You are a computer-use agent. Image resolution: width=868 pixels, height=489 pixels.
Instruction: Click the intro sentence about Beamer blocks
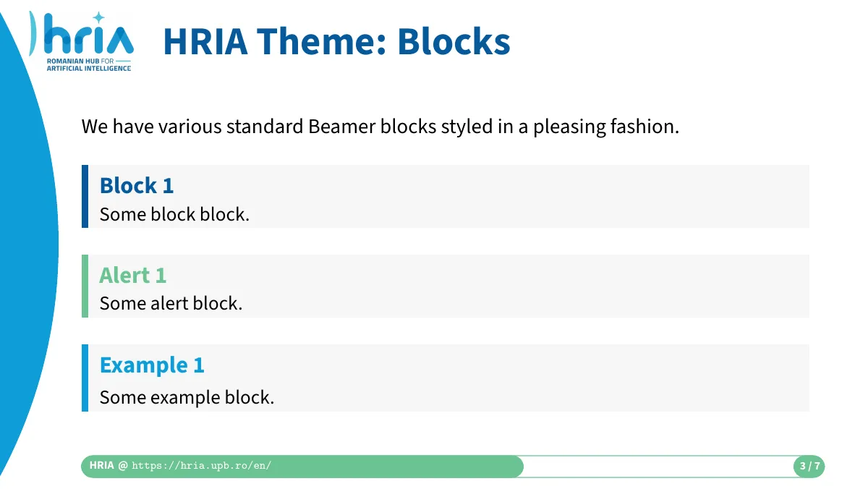click(x=380, y=127)
